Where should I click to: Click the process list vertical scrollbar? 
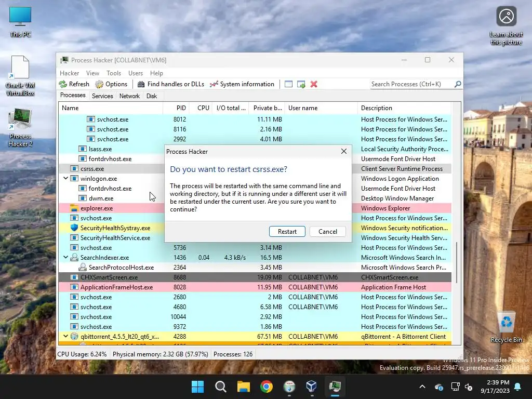click(457, 262)
